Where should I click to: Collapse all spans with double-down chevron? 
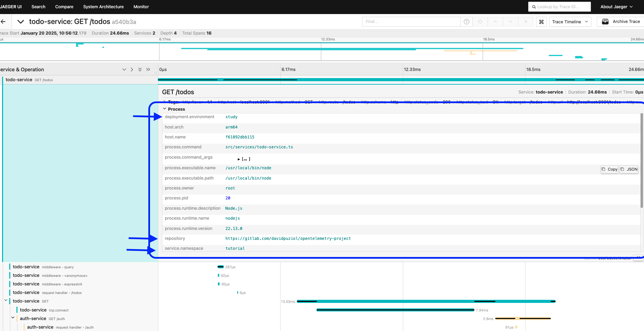tap(140, 70)
